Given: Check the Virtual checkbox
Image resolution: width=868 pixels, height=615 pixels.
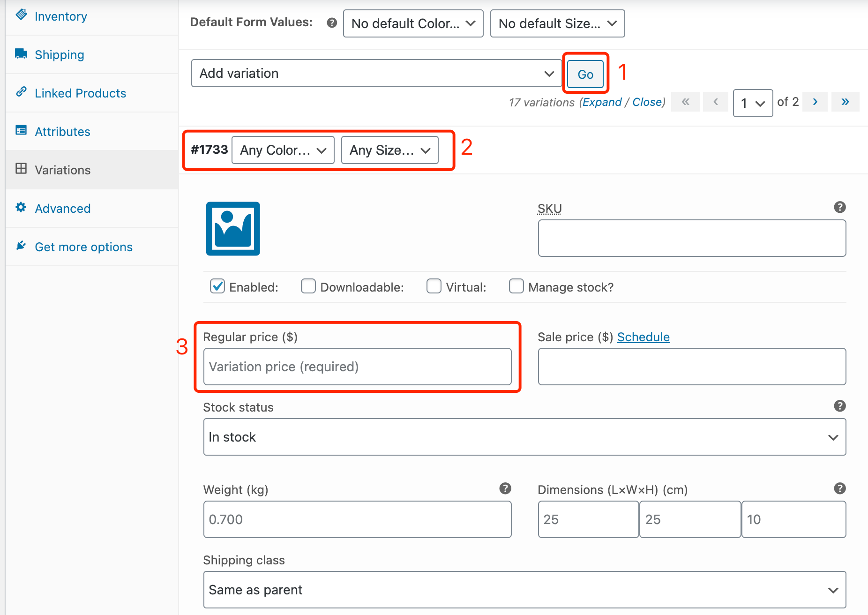Looking at the screenshot, I should point(434,286).
